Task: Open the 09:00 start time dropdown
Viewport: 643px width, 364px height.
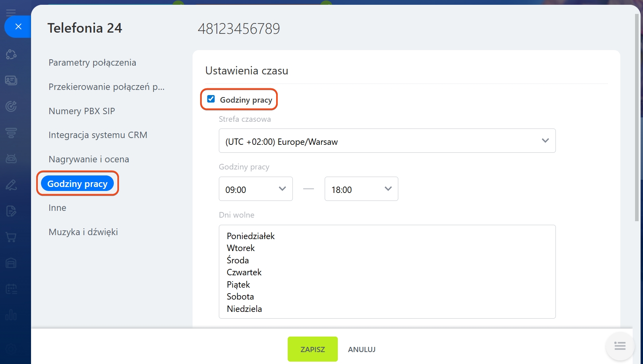Action: pos(255,189)
